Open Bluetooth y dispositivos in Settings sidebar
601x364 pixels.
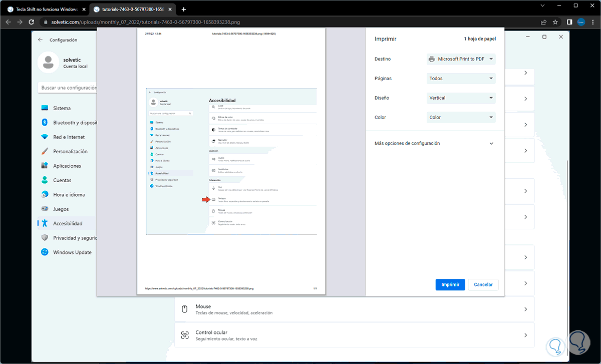(67, 123)
